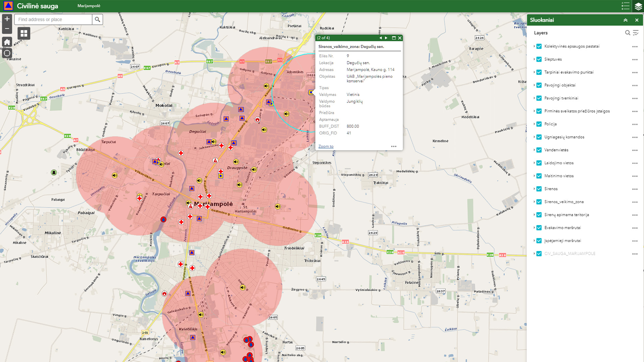Open more options for Evakavimo maršrutai layer
The image size is (644, 362).
[x=635, y=228]
